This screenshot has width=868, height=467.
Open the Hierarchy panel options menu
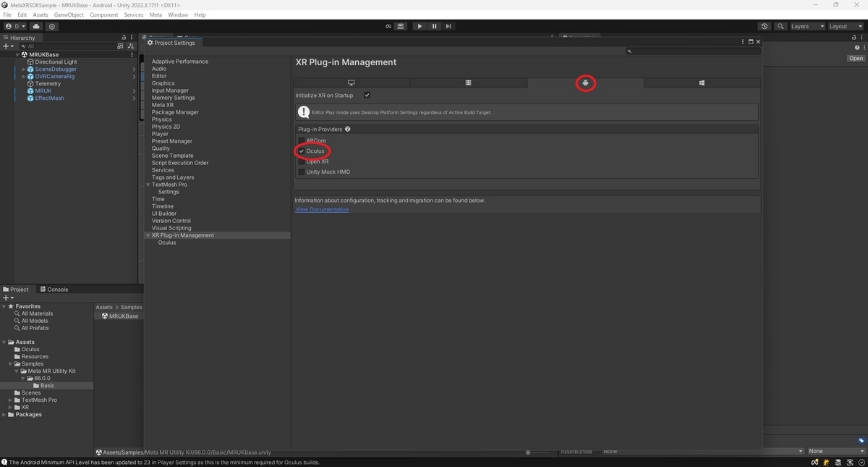coord(132,38)
